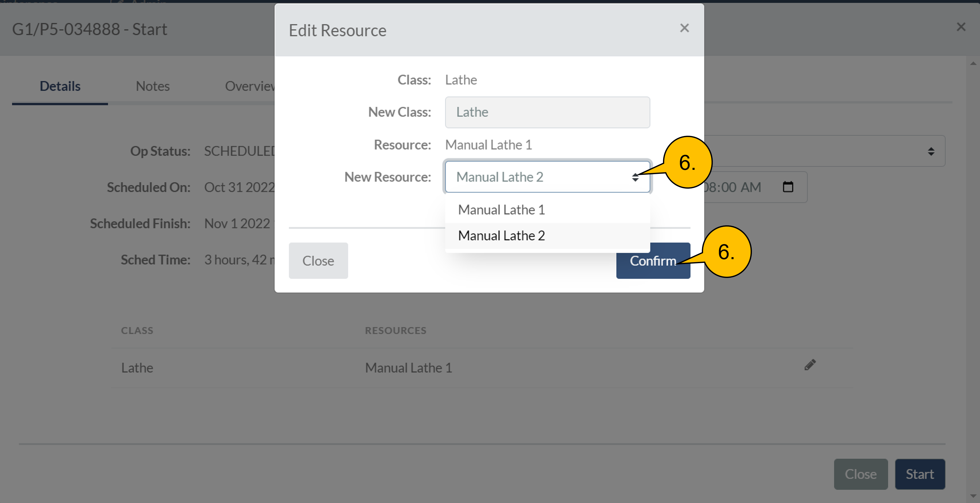
Task: Switch to the Notes tab
Action: [153, 87]
